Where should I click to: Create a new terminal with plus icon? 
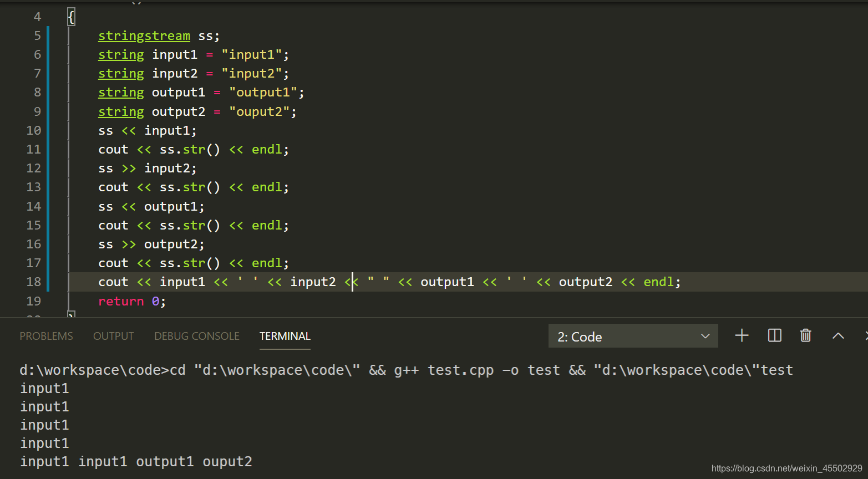coord(742,336)
